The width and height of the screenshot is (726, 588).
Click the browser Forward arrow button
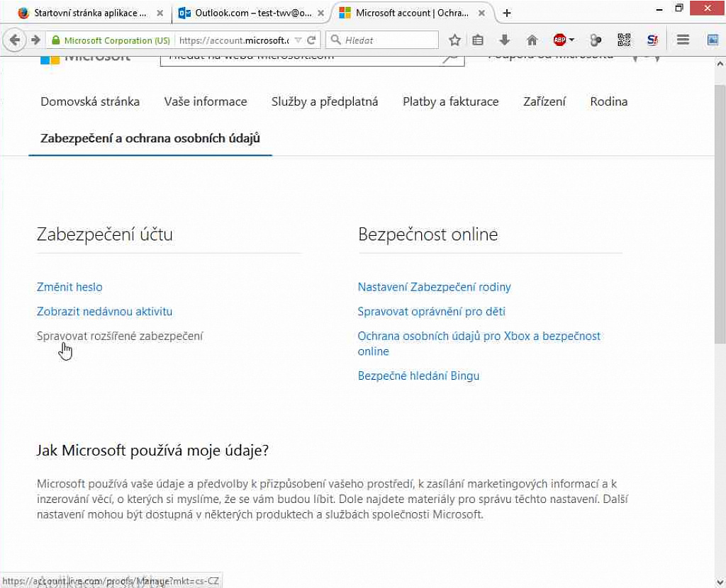coord(35,40)
